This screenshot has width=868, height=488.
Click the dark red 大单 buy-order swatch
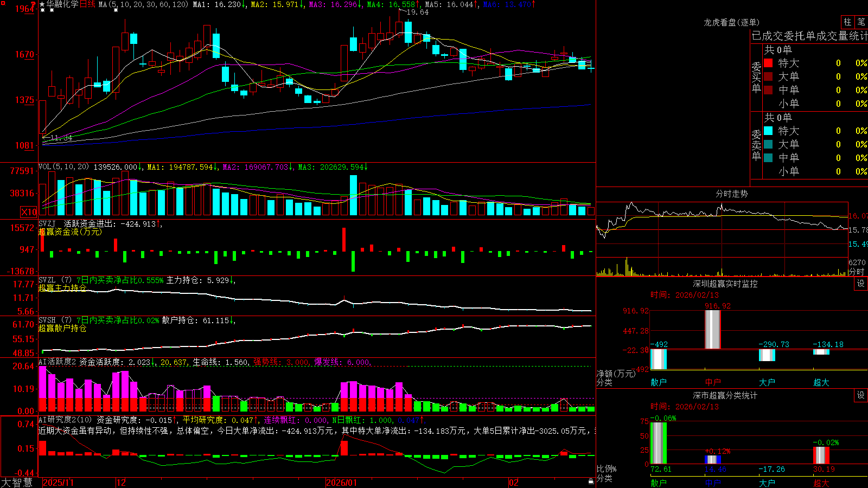[768, 76]
